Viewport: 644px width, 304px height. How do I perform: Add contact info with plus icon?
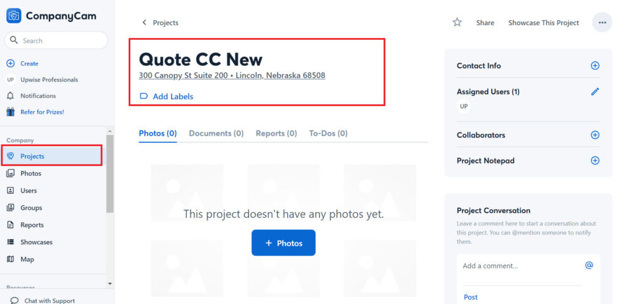click(x=595, y=66)
